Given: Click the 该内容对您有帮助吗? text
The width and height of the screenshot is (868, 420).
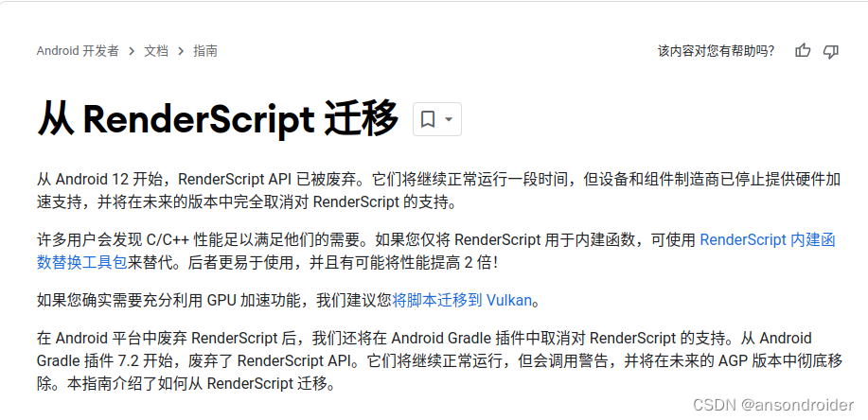Looking at the screenshot, I should click(716, 51).
